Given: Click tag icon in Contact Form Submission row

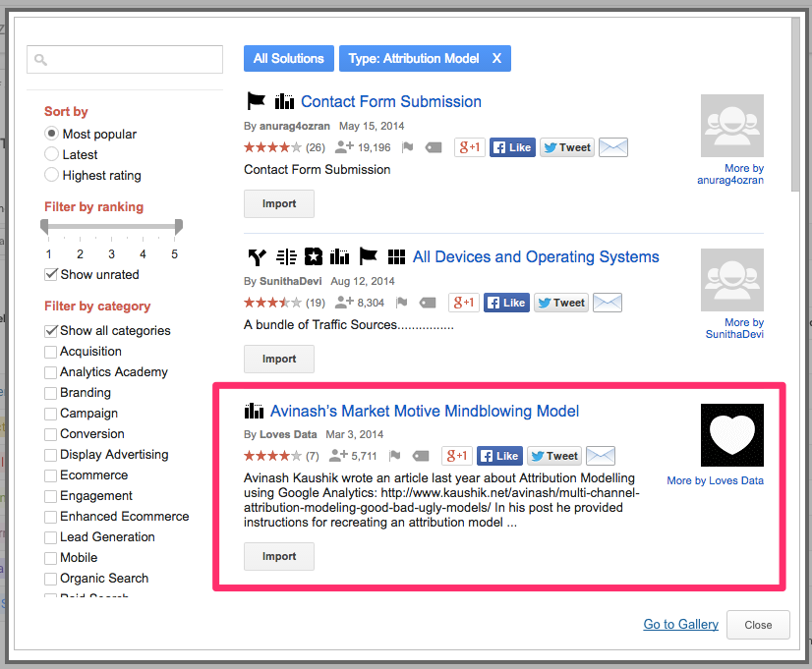Looking at the screenshot, I should click(x=434, y=148).
